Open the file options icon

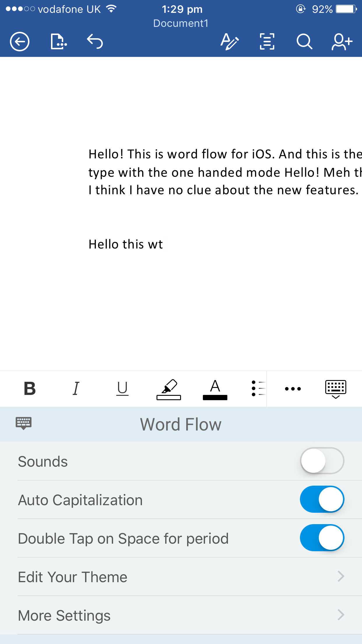pos(59,41)
